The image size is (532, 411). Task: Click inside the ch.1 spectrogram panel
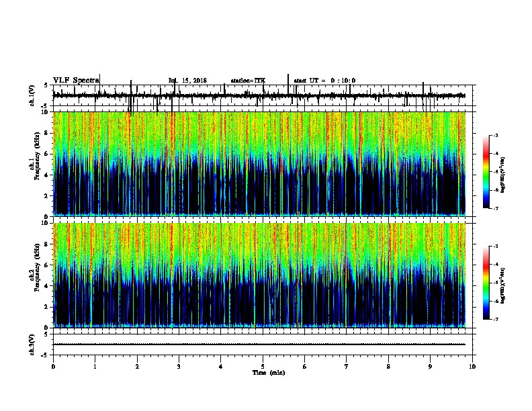tap(259, 164)
